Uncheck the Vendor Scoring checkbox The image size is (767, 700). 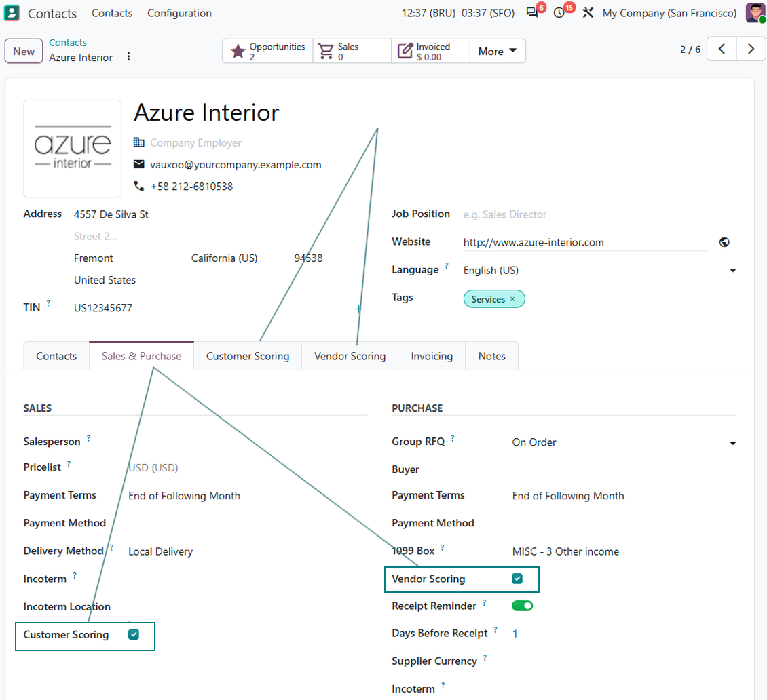[517, 579]
